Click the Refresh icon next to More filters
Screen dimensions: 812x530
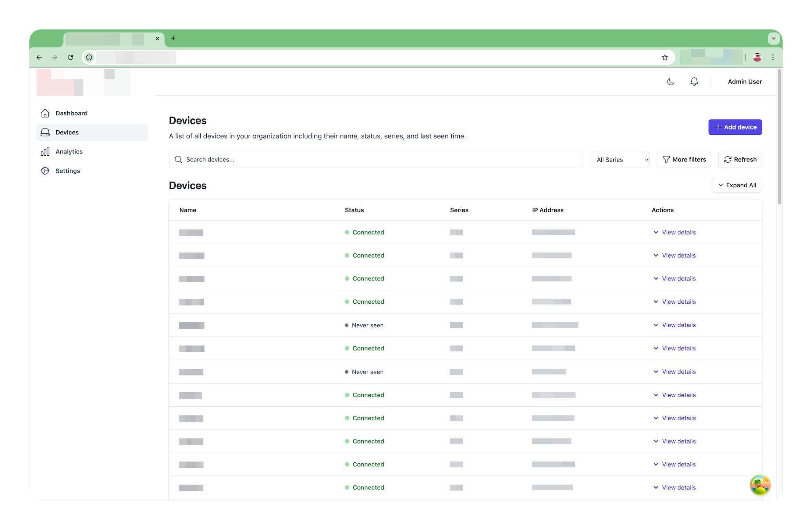click(x=728, y=159)
